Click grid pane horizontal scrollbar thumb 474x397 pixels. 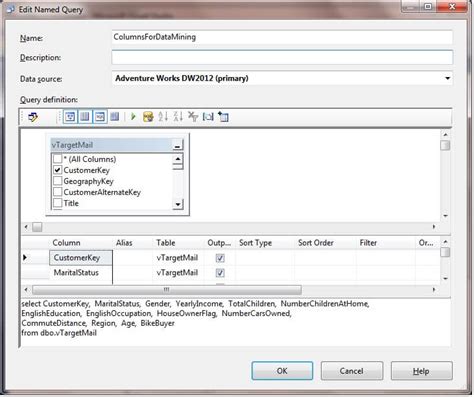coord(167,290)
